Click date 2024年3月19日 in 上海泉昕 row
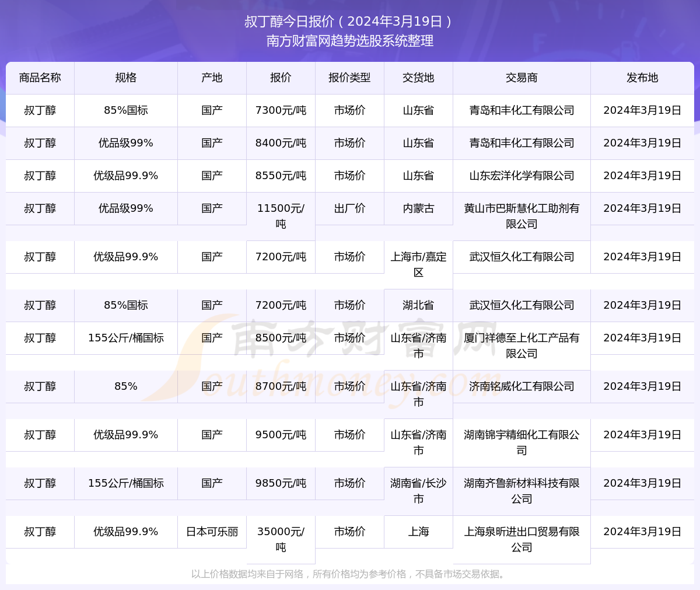 [x=642, y=532]
